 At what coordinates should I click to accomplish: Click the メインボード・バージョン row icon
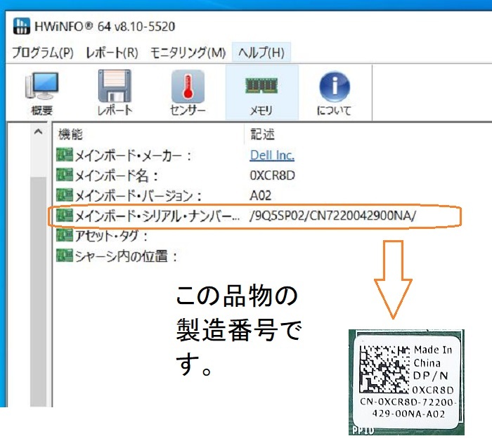tap(65, 195)
